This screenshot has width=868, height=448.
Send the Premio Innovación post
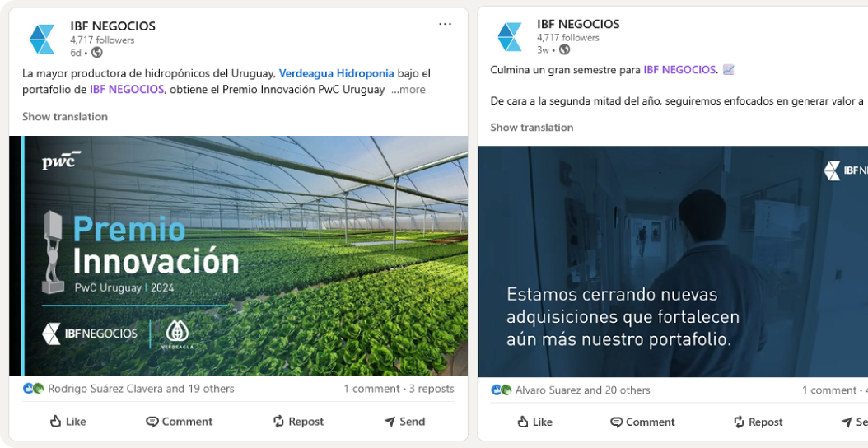pos(404,422)
